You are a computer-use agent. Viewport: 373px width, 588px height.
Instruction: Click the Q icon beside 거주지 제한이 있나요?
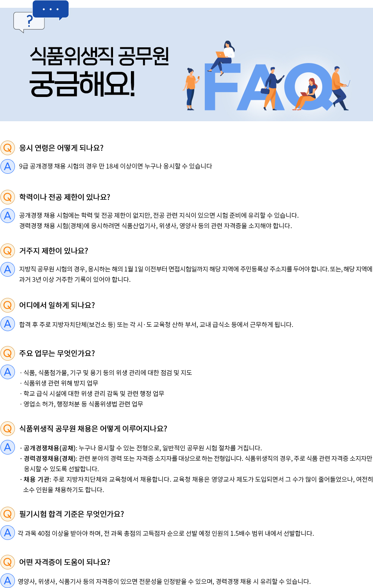click(x=7, y=251)
